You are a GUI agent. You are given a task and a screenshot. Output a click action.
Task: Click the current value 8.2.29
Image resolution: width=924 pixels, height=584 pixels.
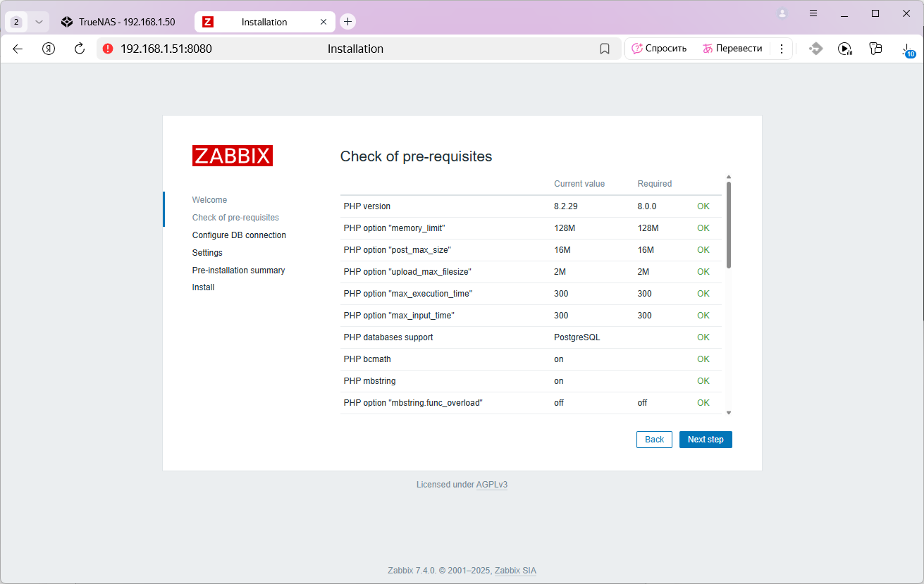pos(566,206)
